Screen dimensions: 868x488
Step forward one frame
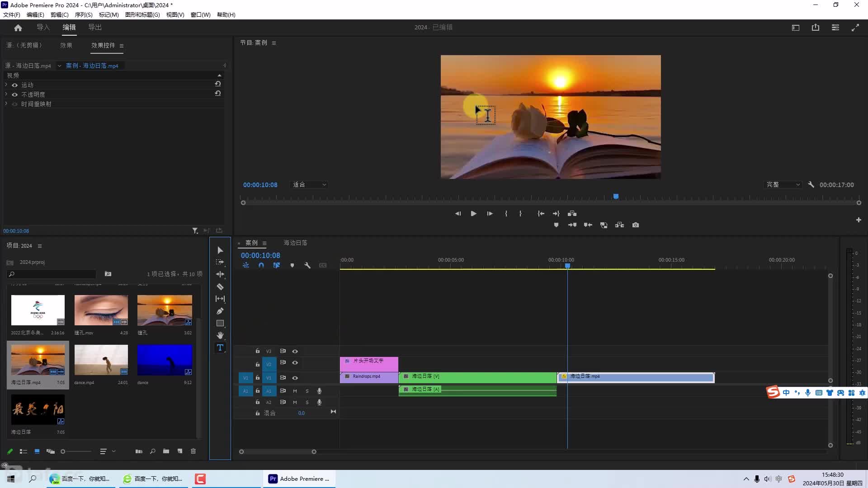coord(490,214)
